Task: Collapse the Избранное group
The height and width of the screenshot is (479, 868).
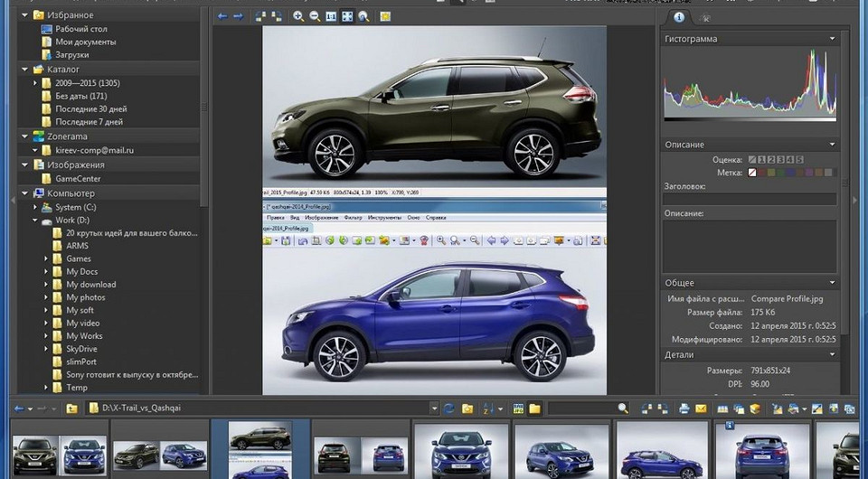Action: pos(25,15)
